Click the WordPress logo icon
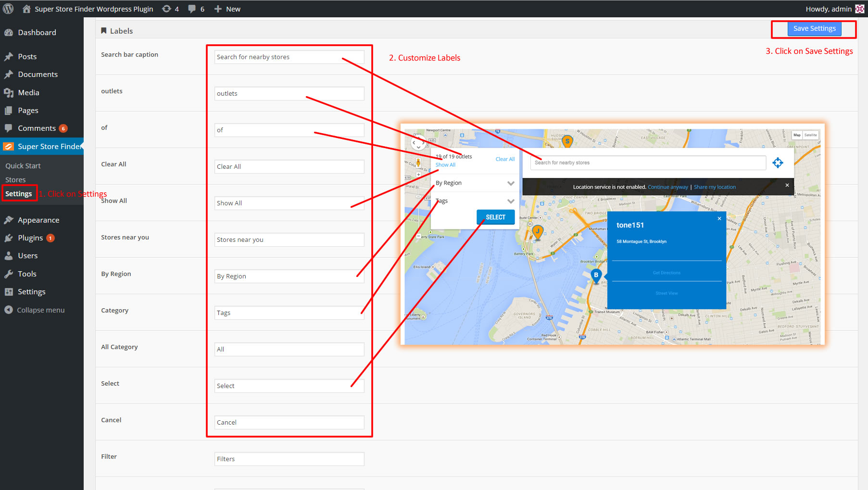This screenshot has width=868, height=490. [8, 9]
